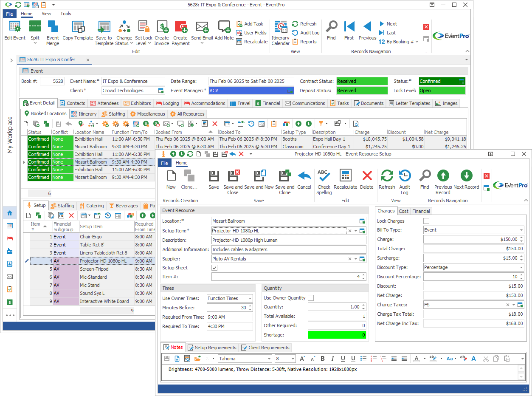Image resolution: width=532 pixels, height=396 pixels.
Task: Uncheck the Setup Sheet checkbox
Action: (x=214, y=268)
